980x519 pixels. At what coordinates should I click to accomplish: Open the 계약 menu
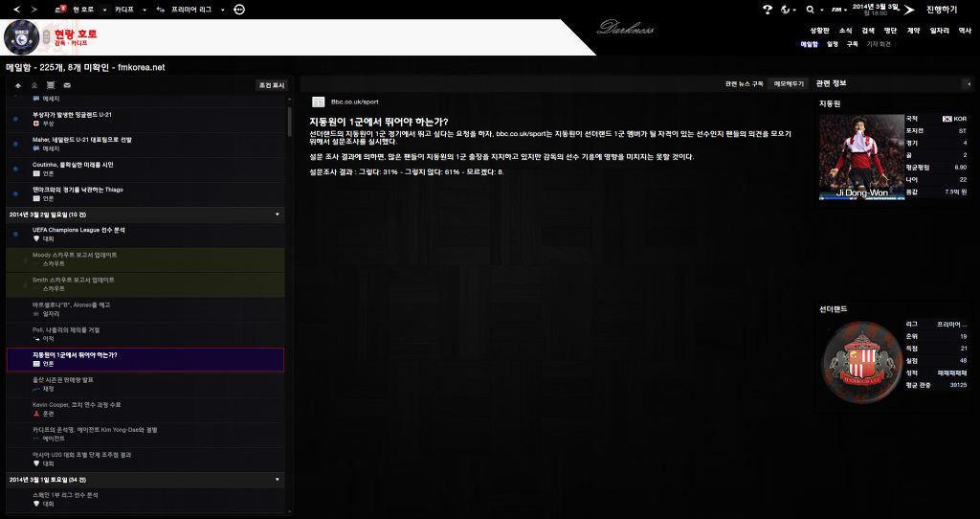(913, 30)
